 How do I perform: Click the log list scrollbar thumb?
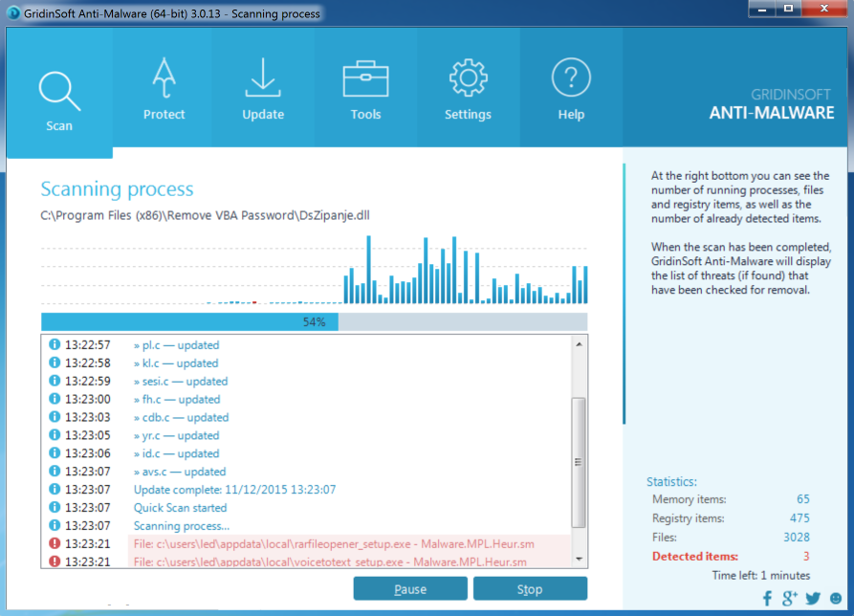point(579,462)
